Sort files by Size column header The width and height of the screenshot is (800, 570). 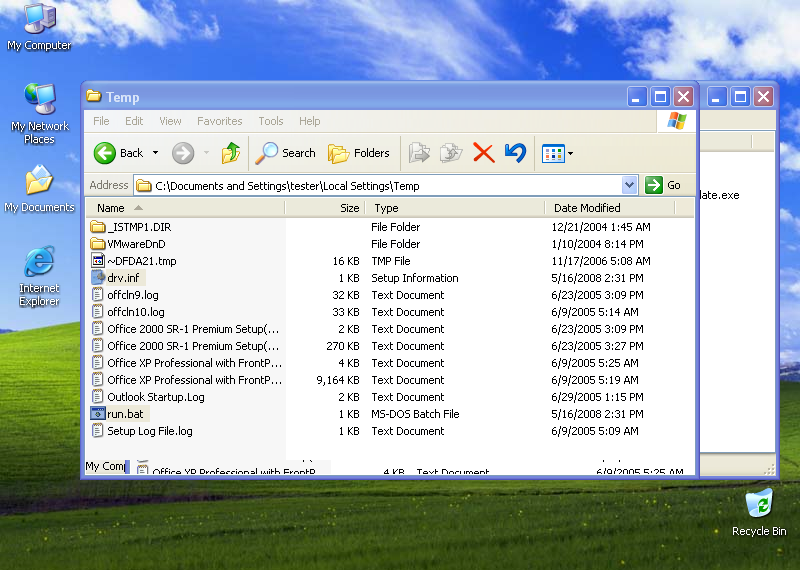pos(324,208)
